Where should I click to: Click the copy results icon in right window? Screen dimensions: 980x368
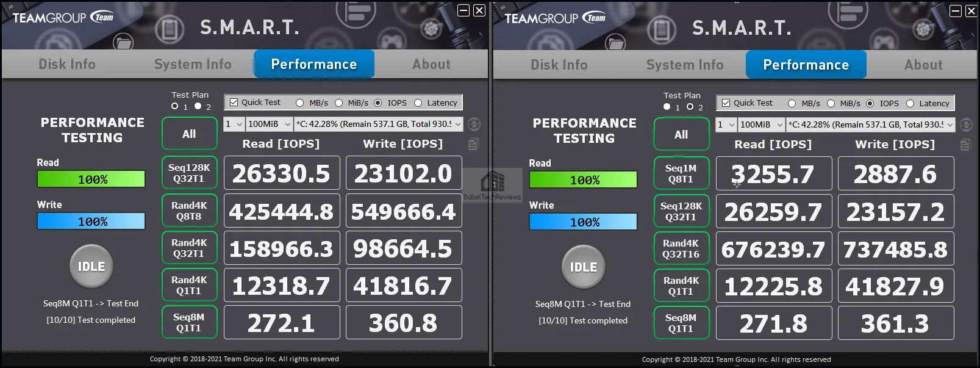pyautogui.click(x=965, y=145)
